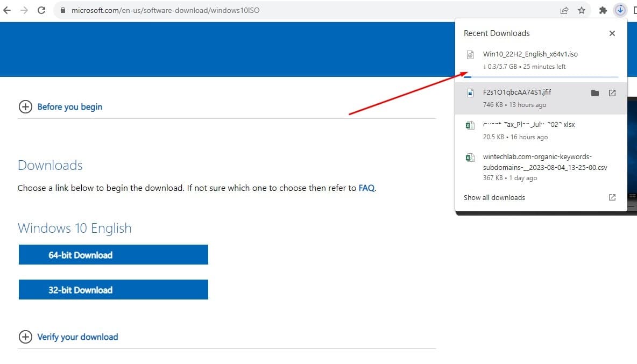The width and height of the screenshot is (637, 364).
Task: Show F2s1O1qbcAA74S1.jfif in its folder
Action: (x=595, y=92)
